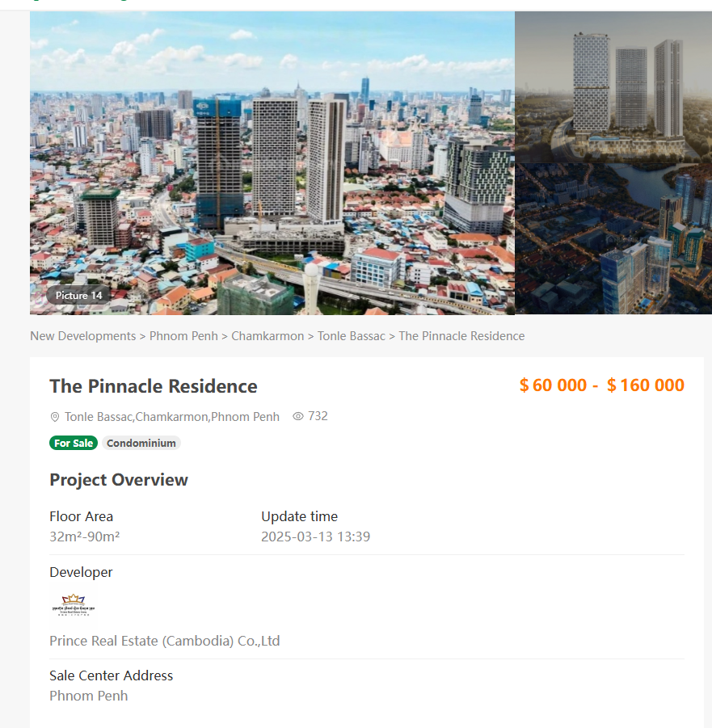Viewport: 712px width, 728px height.
Task: Select the Tonle Bassac breadcrumb
Action: point(351,336)
